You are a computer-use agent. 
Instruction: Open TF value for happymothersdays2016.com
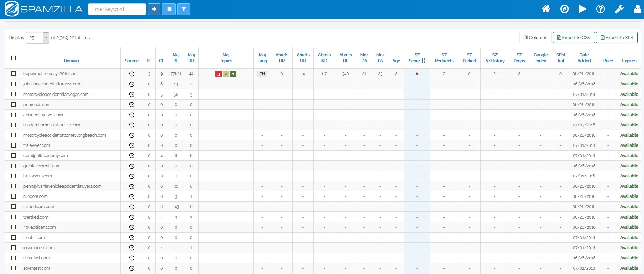pos(149,74)
